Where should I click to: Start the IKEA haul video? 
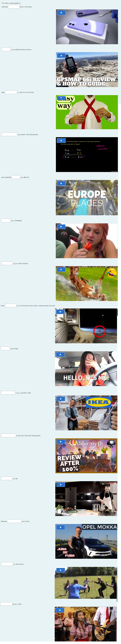point(60,399)
